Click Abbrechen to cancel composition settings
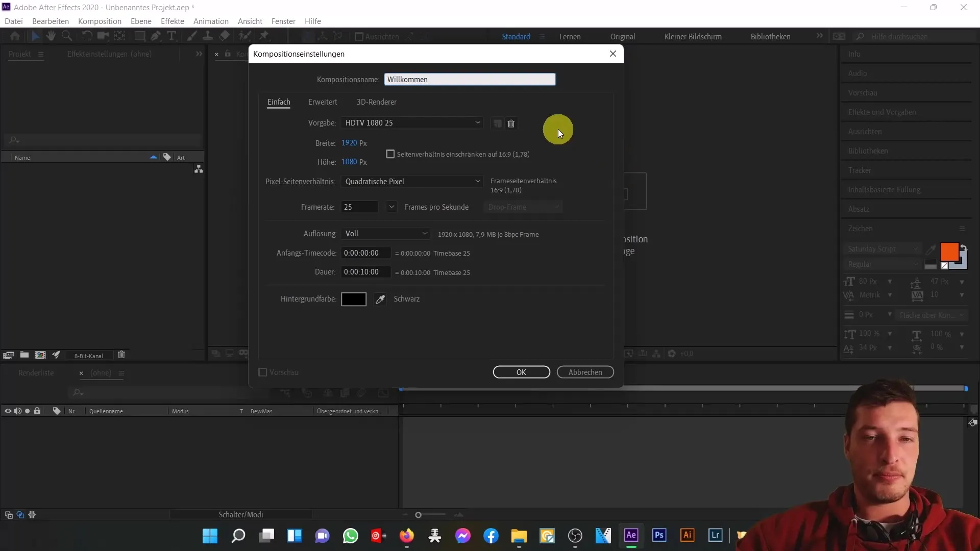The height and width of the screenshot is (551, 980). point(585,372)
